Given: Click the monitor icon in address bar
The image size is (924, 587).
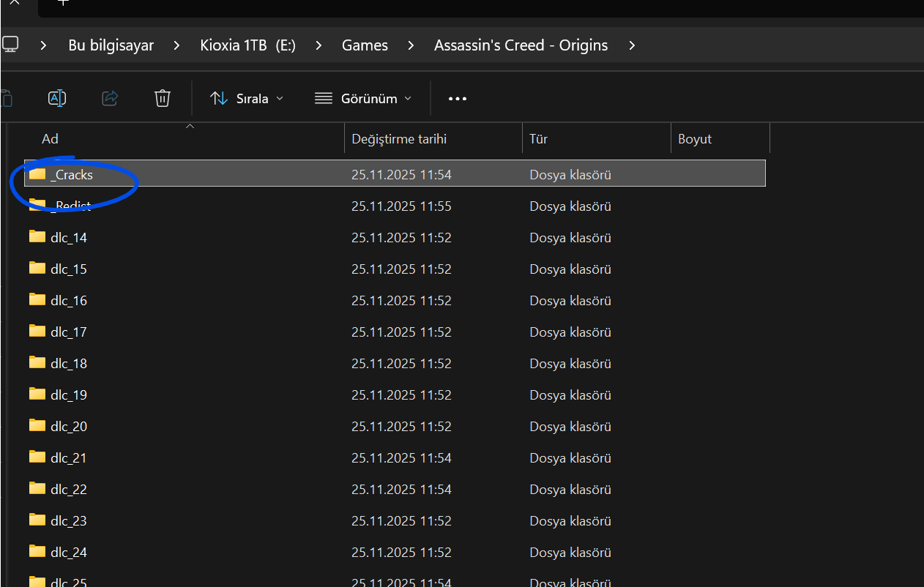Looking at the screenshot, I should pos(10,45).
